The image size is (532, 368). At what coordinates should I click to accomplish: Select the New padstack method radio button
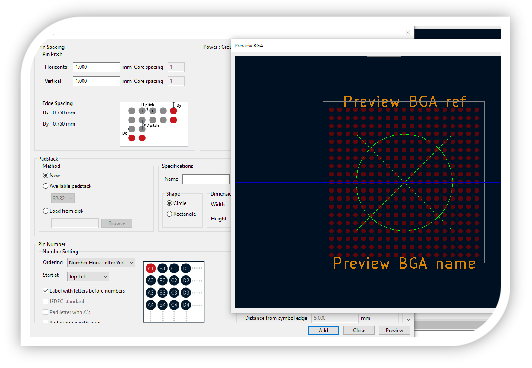point(45,175)
